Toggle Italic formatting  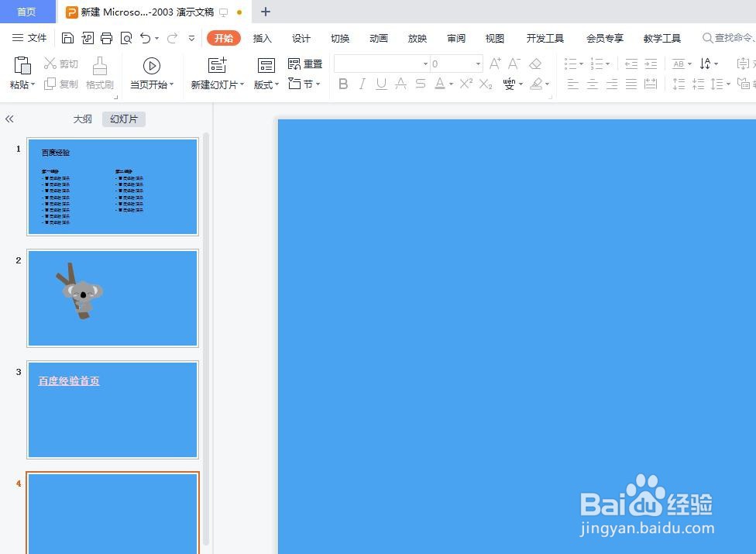pos(362,84)
